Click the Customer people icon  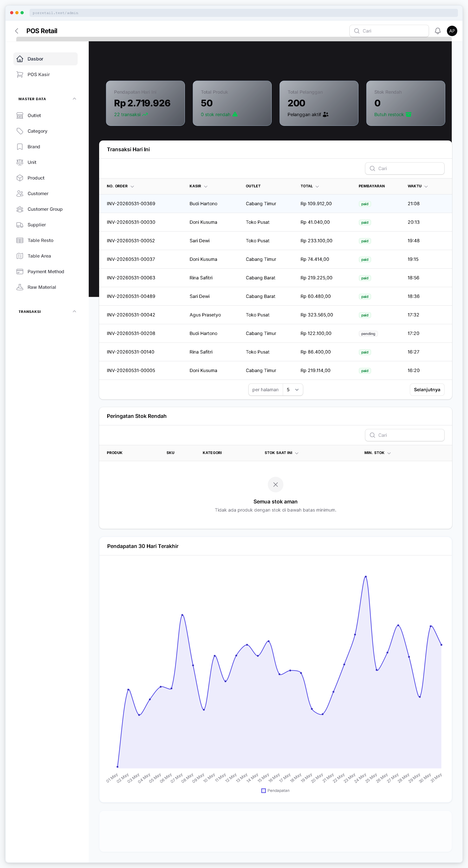tap(20, 193)
